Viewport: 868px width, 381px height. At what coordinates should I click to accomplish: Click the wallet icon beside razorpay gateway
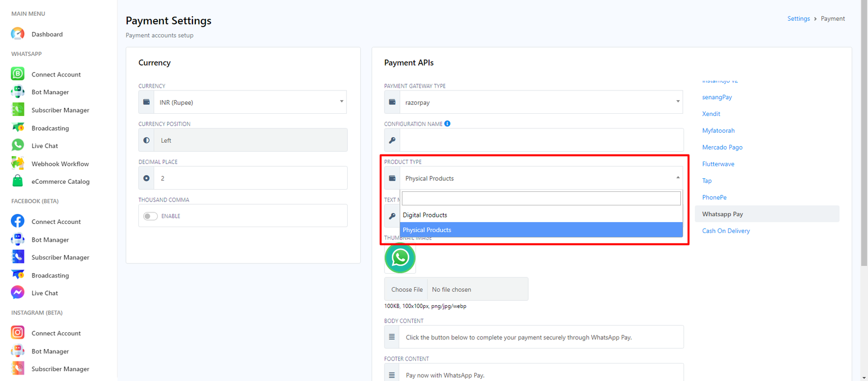392,102
